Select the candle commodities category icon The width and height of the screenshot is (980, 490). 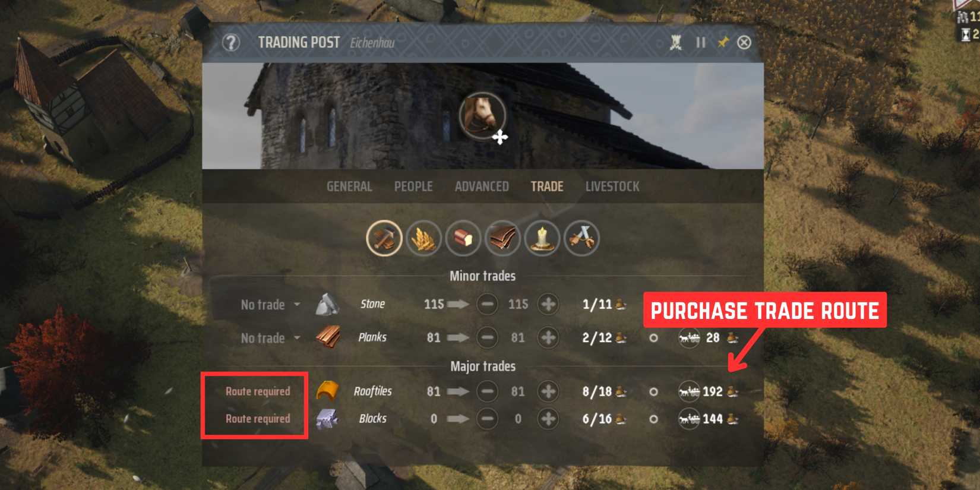coord(542,238)
